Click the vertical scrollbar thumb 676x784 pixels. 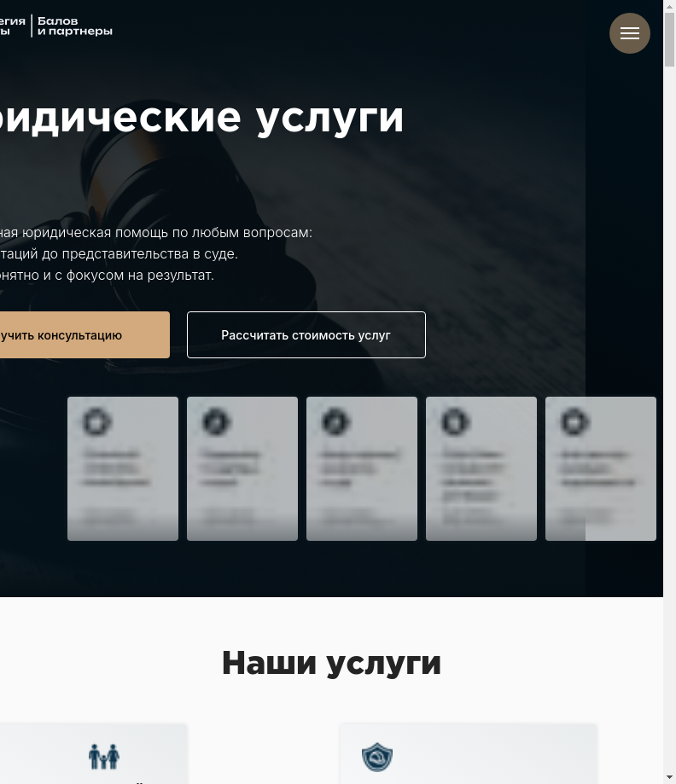click(x=669, y=40)
